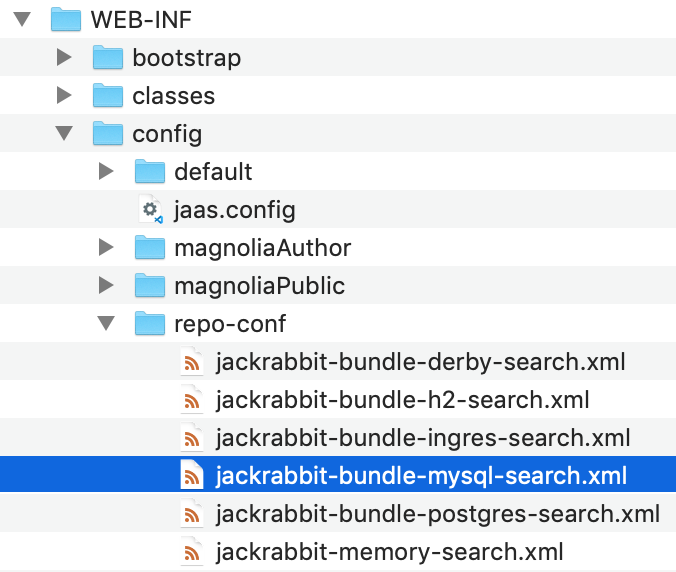The height and width of the screenshot is (572, 676).
Task: Click the WEB-INF folder icon
Action: pyautogui.click(x=66, y=19)
